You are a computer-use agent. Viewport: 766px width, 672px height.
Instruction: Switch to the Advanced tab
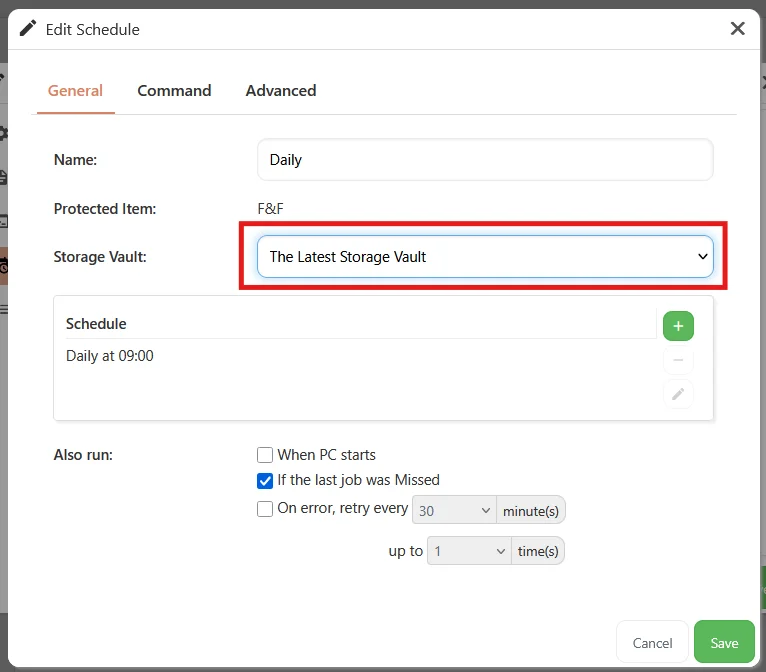pyautogui.click(x=281, y=91)
